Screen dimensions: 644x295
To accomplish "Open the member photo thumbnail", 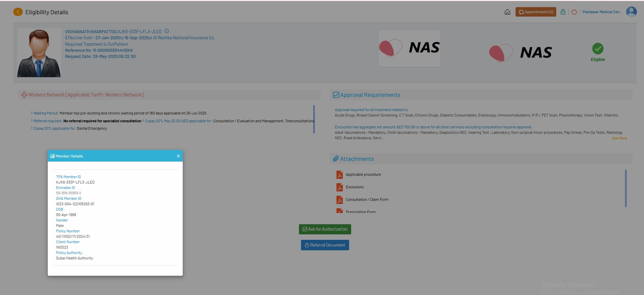I will [39, 53].
